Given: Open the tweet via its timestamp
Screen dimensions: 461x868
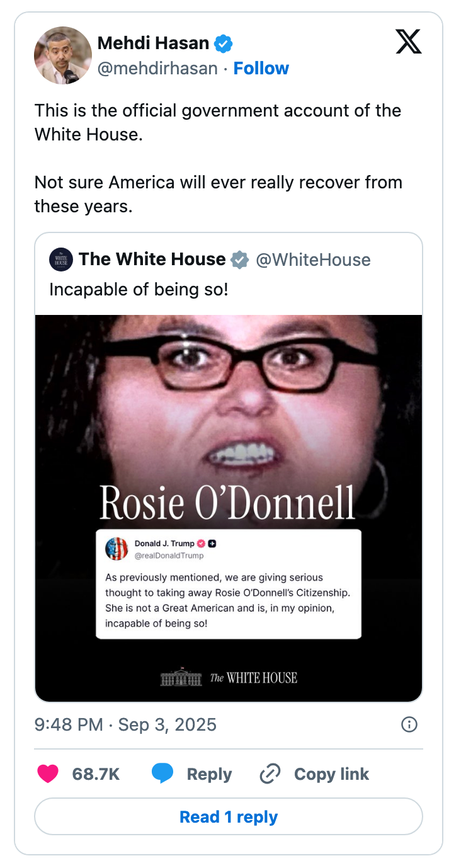Looking at the screenshot, I should point(125,724).
